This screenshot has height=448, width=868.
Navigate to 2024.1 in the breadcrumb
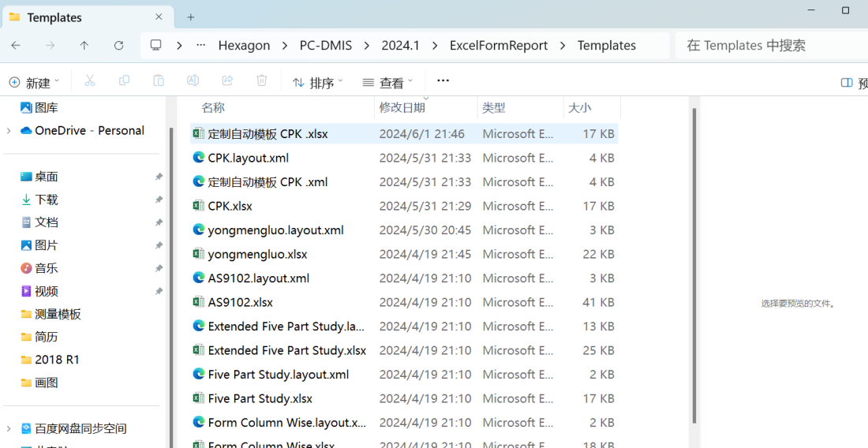click(x=400, y=46)
